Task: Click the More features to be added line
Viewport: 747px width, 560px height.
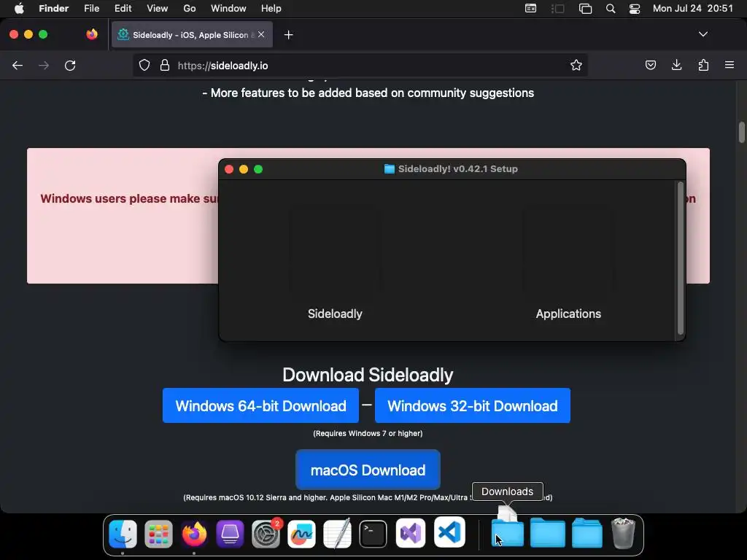Action: tap(368, 93)
